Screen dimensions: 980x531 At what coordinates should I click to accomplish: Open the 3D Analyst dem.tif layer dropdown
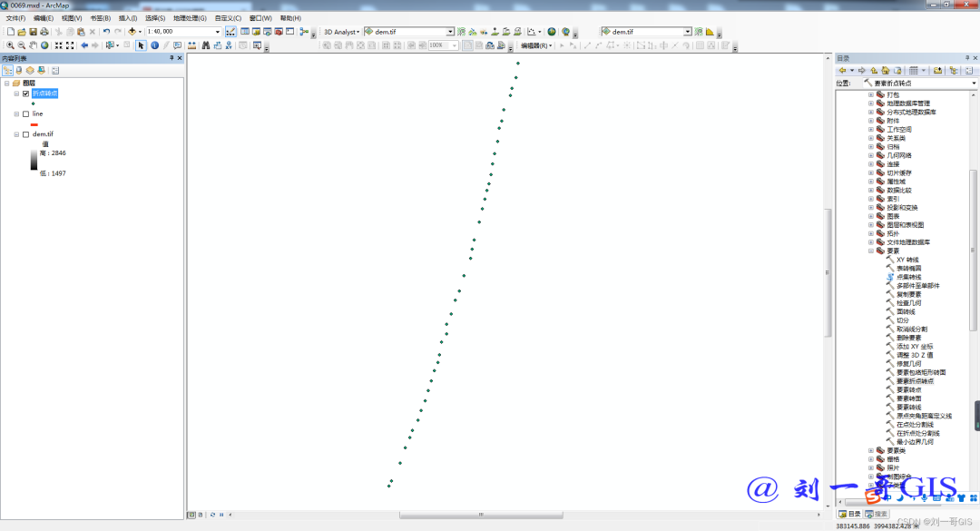pyautogui.click(x=449, y=31)
